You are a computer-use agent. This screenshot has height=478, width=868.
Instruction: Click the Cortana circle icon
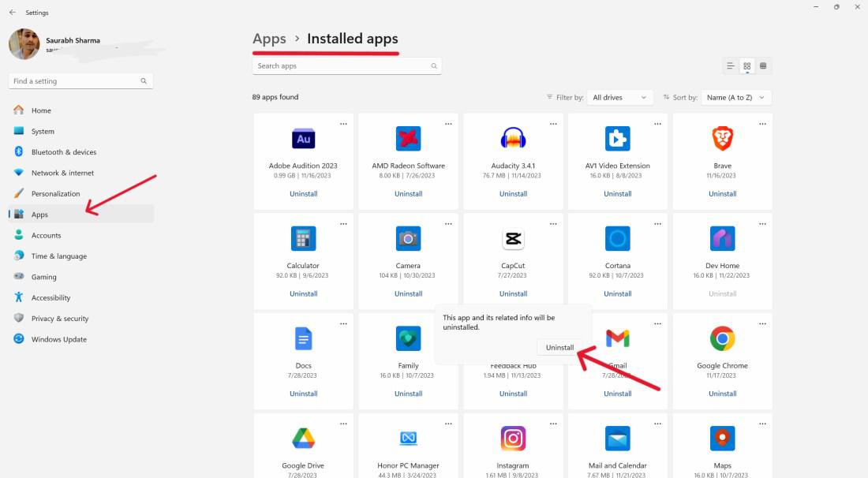pos(618,238)
